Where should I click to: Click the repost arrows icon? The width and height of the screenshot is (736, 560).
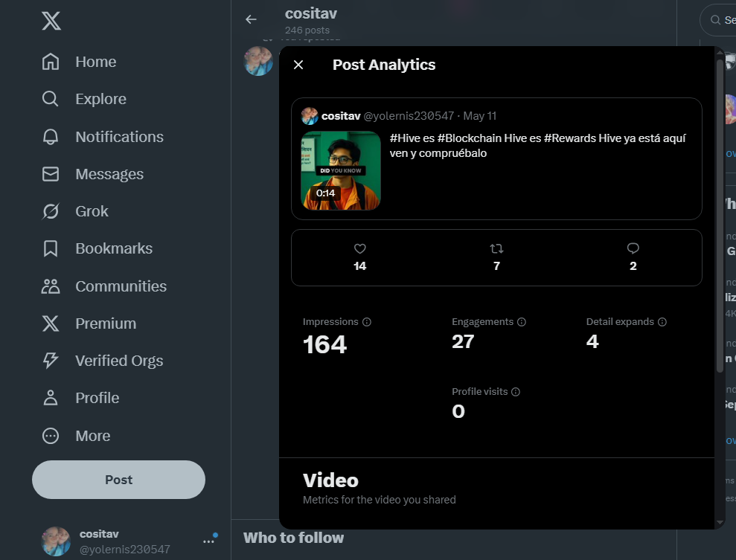point(496,248)
